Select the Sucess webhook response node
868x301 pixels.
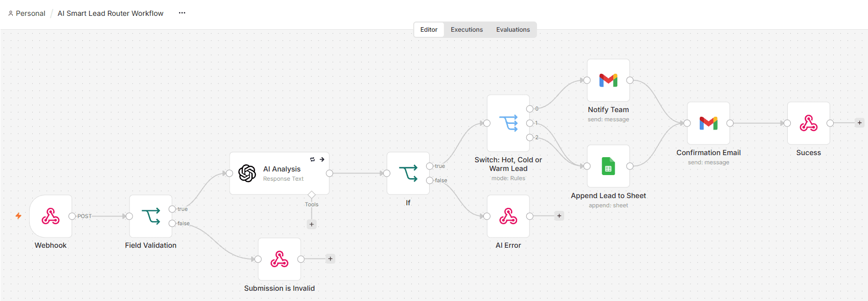pyautogui.click(x=809, y=123)
